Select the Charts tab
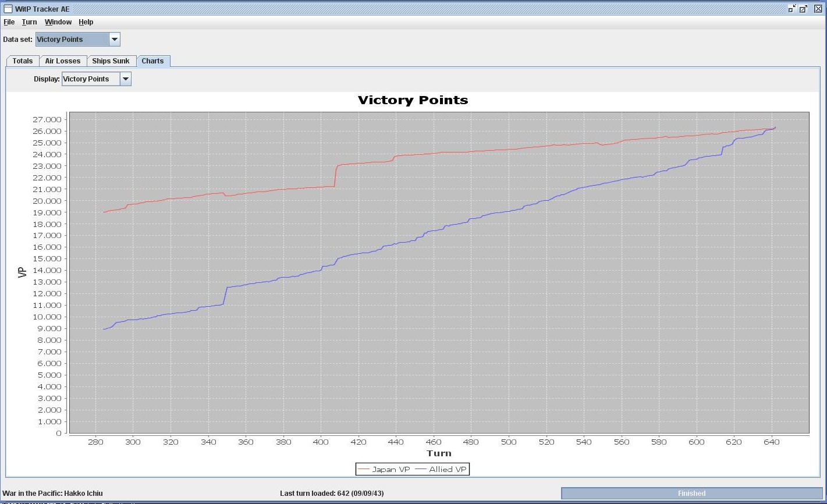Screen dimensions: 827x504 pos(153,61)
